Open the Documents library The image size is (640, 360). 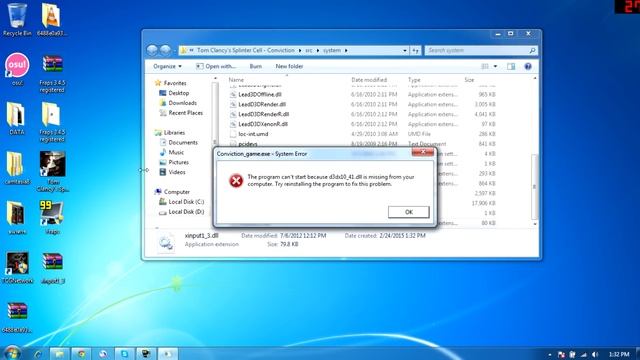[178, 142]
